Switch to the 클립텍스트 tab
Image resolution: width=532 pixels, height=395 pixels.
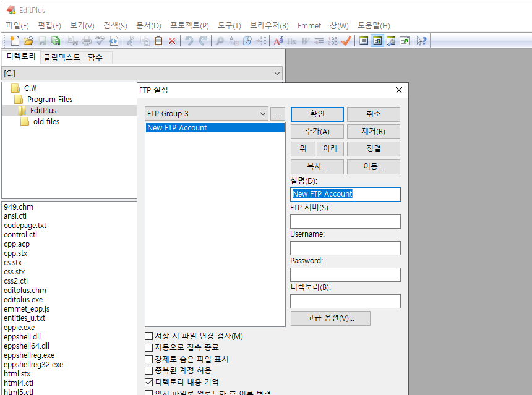point(62,57)
